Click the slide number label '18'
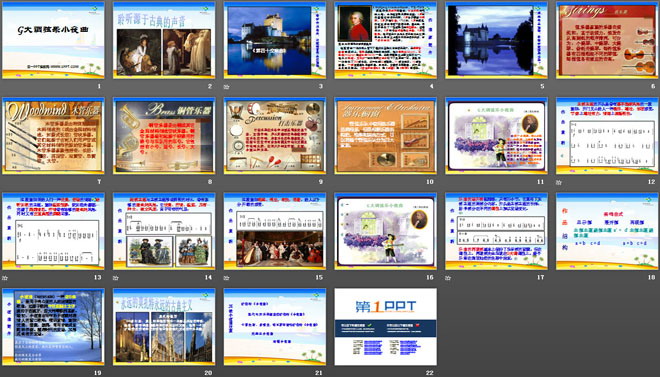This screenshot has width=660, height=377. 652,277
